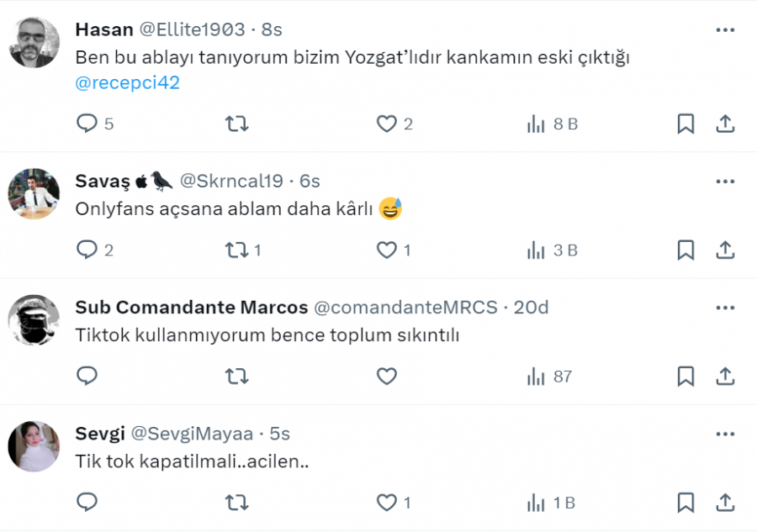The width and height of the screenshot is (757, 532).
Task: Like Hasan's tweet
Action: click(x=386, y=124)
